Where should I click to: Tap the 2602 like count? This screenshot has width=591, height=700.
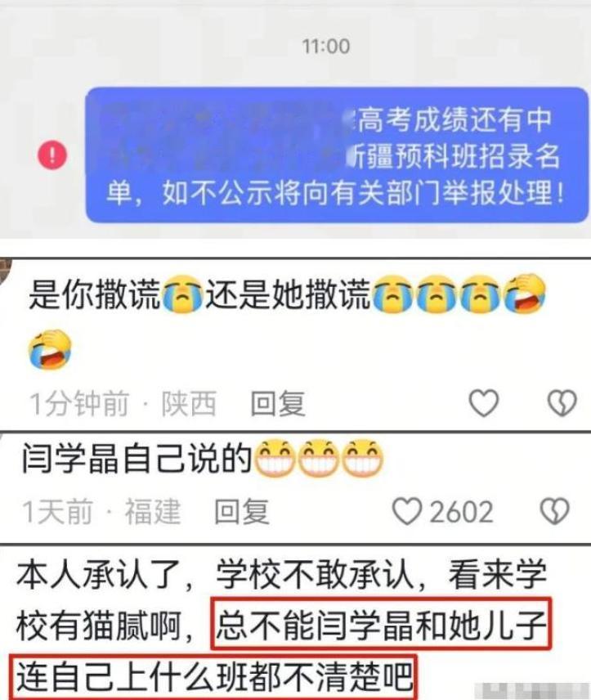[461, 512]
